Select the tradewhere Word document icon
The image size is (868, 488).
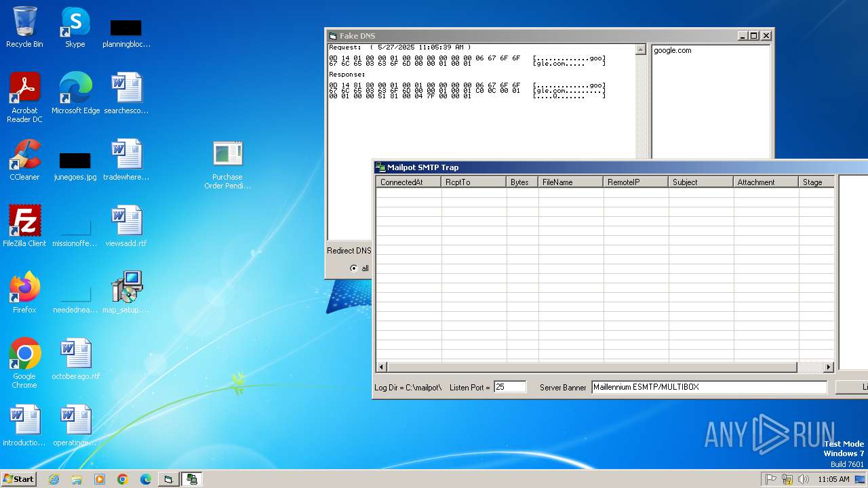126,159
